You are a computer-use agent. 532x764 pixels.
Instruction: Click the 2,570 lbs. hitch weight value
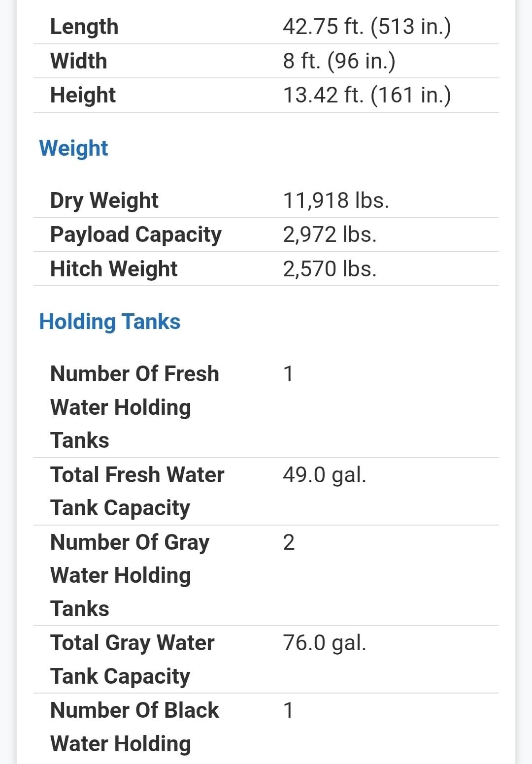(x=330, y=269)
